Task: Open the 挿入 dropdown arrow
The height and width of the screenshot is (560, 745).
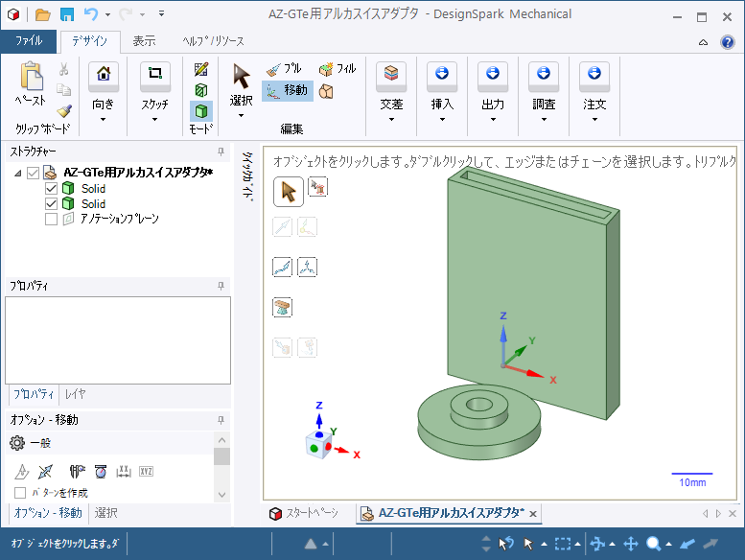Action: 442,120
